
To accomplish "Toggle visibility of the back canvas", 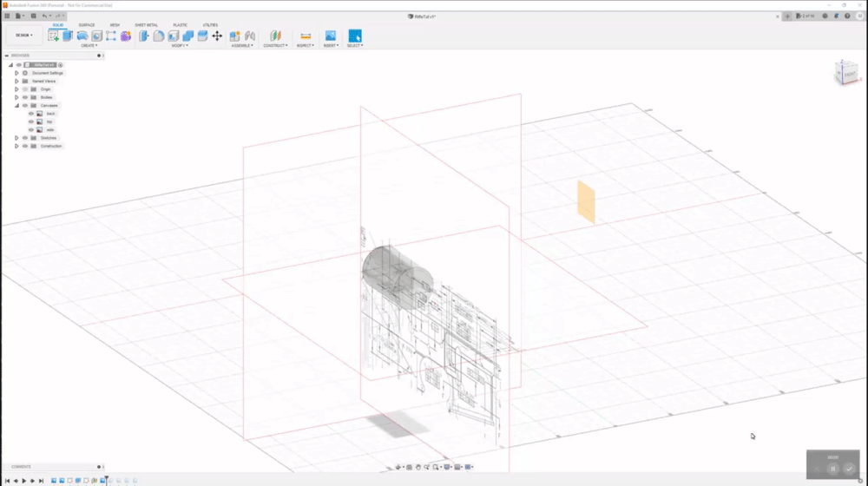I will pyautogui.click(x=31, y=114).
